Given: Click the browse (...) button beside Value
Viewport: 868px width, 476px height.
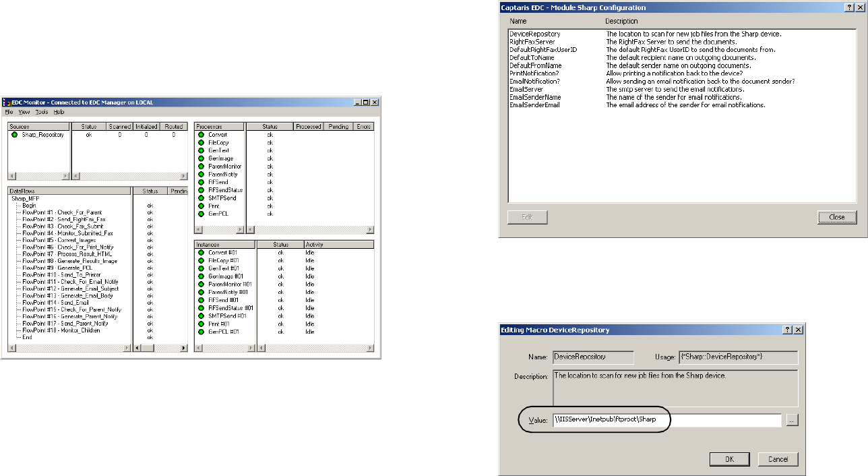Looking at the screenshot, I should (791, 419).
